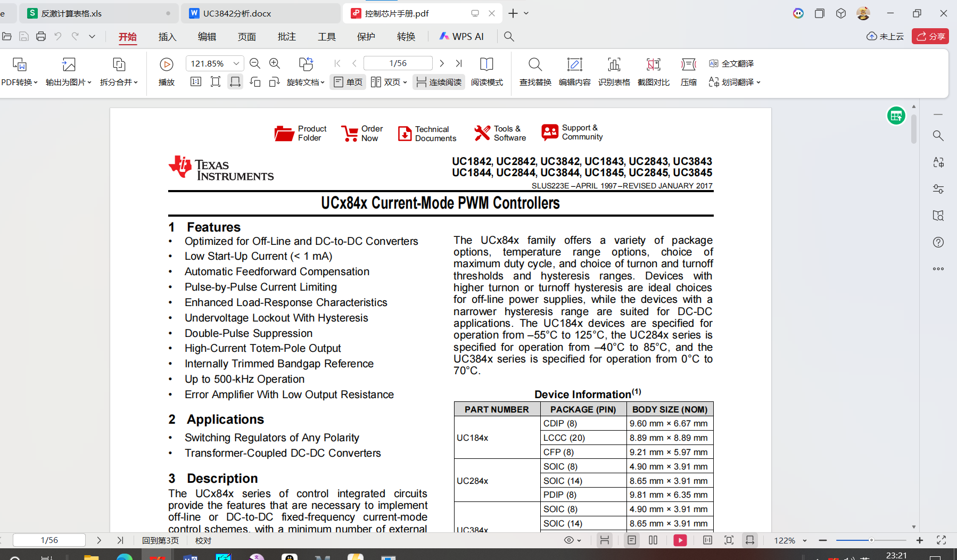Toggle Continuous Reading mode
This screenshot has height=560, width=957.
(x=439, y=82)
